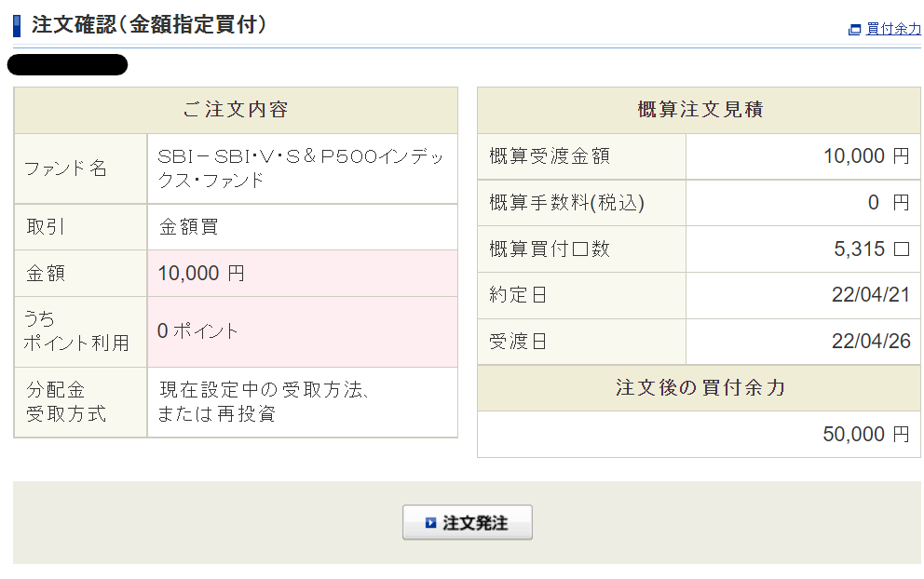Open the 買付余力 link
The image size is (924, 579).
(x=893, y=29)
